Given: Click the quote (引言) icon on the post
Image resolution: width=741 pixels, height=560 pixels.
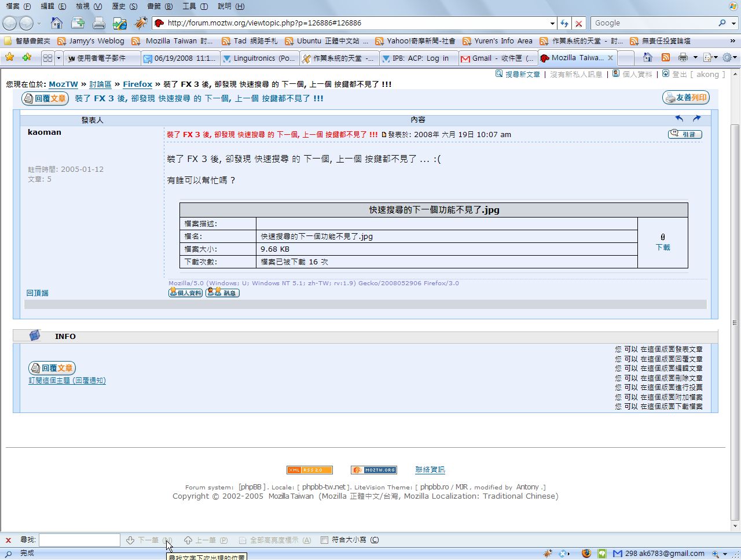Looking at the screenshot, I should 685,134.
